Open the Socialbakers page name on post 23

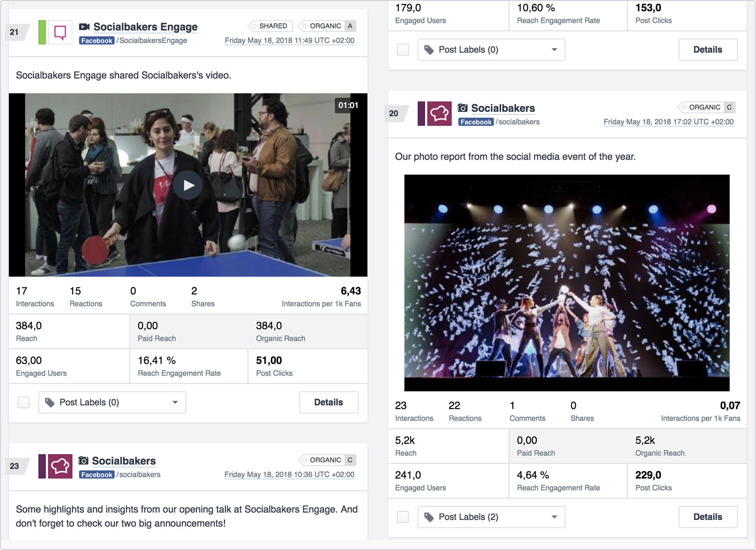(124, 461)
